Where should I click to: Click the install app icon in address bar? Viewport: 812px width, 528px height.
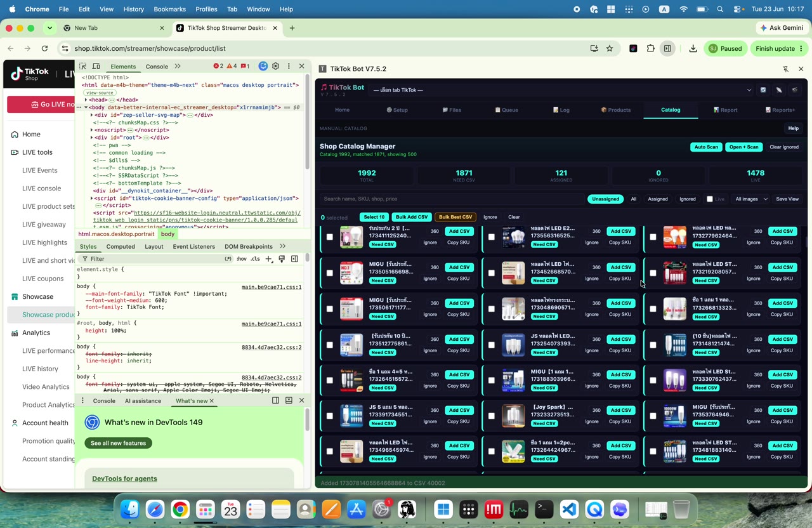pyautogui.click(x=594, y=48)
